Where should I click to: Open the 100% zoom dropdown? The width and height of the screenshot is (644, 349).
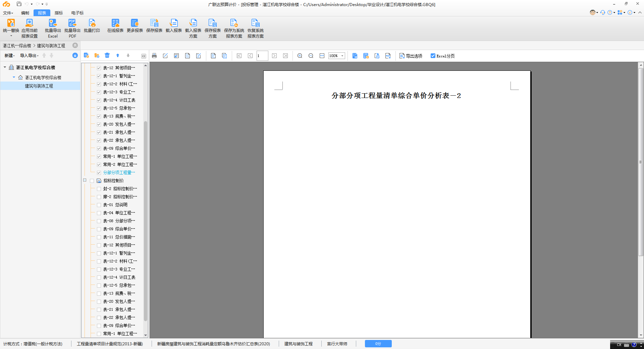(342, 56)
